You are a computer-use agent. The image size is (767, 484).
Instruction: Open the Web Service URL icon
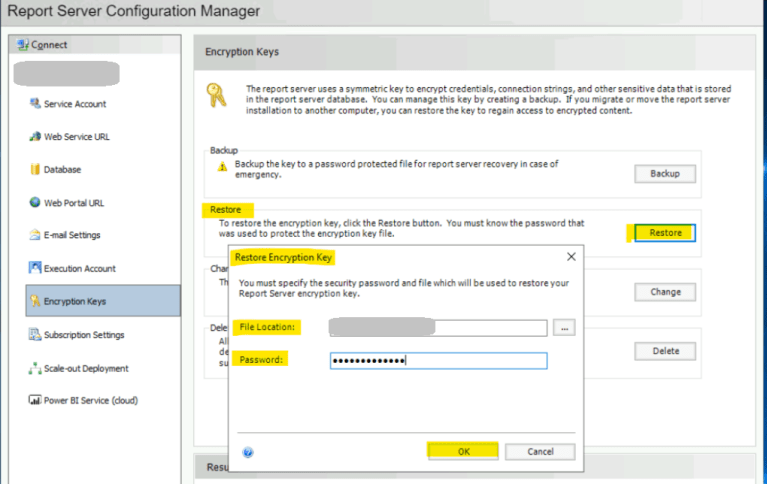35,137
